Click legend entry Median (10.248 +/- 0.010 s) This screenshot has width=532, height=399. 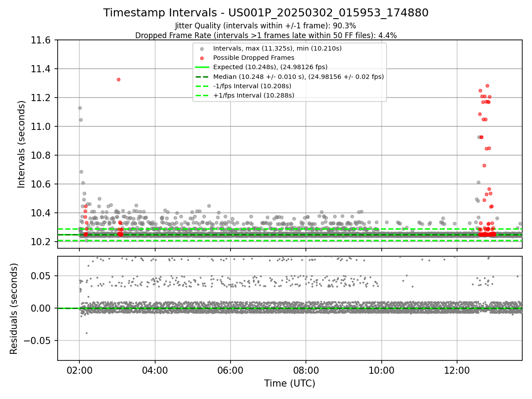tap(298, 77)
